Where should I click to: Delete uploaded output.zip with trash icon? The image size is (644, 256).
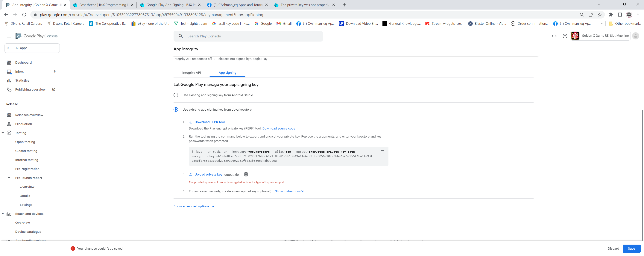coord(246,174)
